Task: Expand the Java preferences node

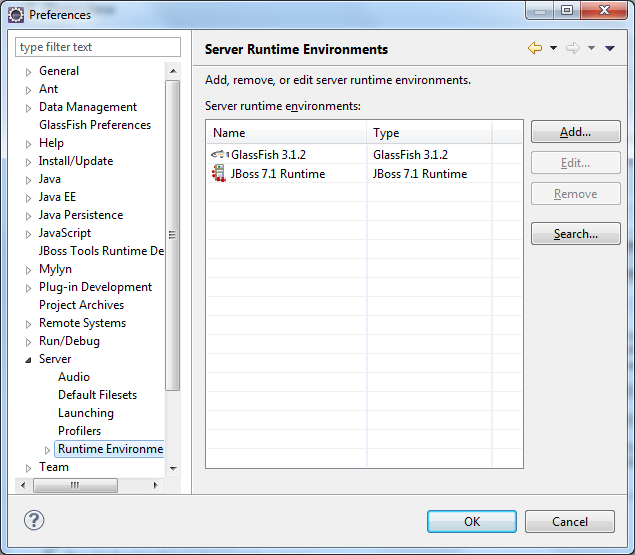Action: (x=28, y=180)
